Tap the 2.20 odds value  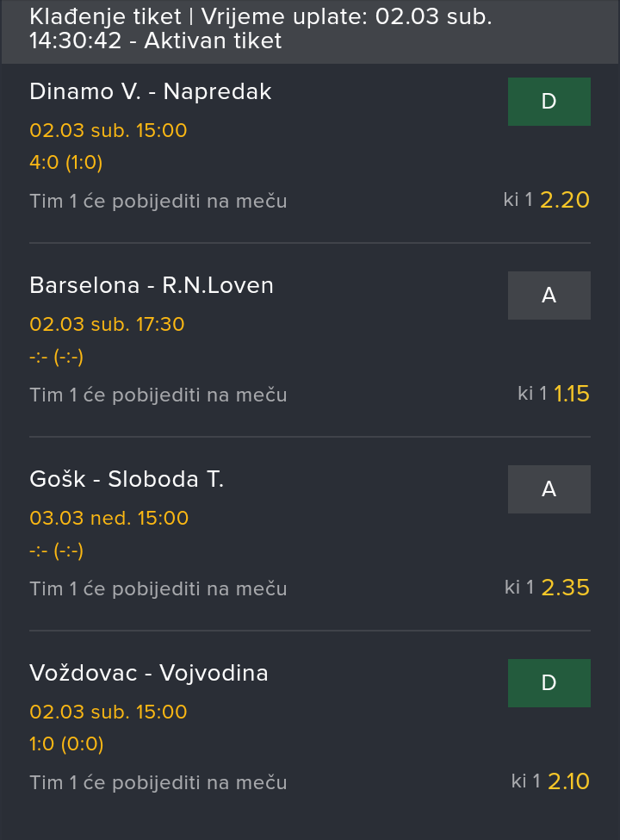(565, 200)
